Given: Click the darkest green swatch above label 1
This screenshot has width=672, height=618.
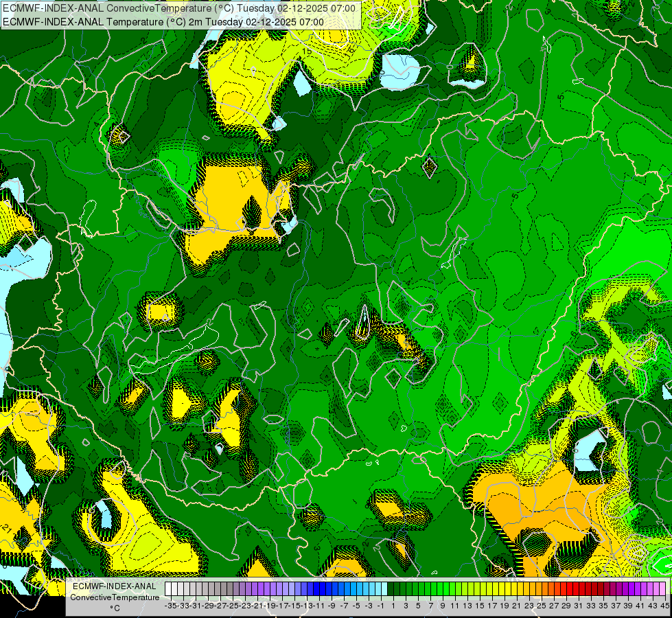Looking at the screenshot, I should coord(391,589).
